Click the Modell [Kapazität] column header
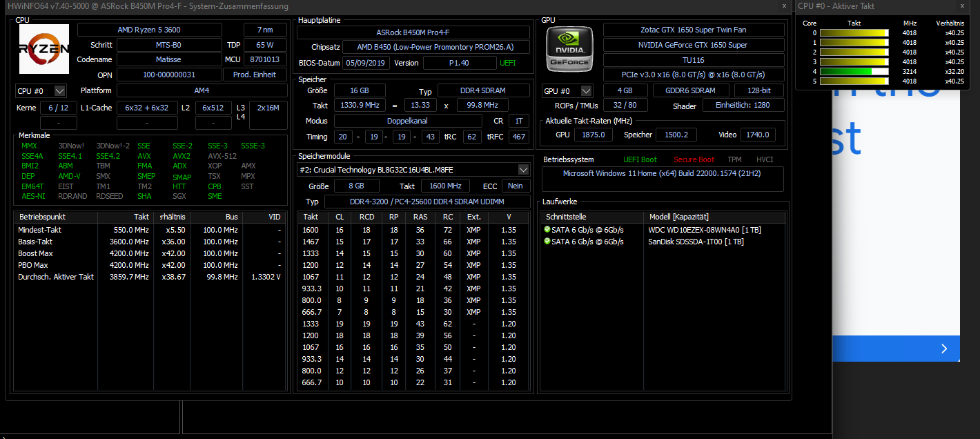Image resolution: width=980 pixels, height=439 pixels. click(x=715, y=217)
